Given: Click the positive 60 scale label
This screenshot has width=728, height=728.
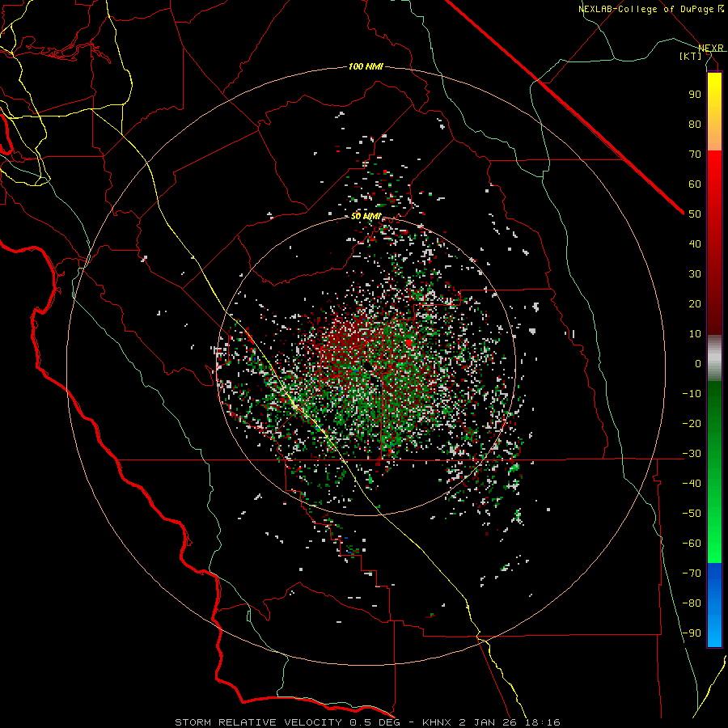Looking at the screenshot, I should (695, 184).
